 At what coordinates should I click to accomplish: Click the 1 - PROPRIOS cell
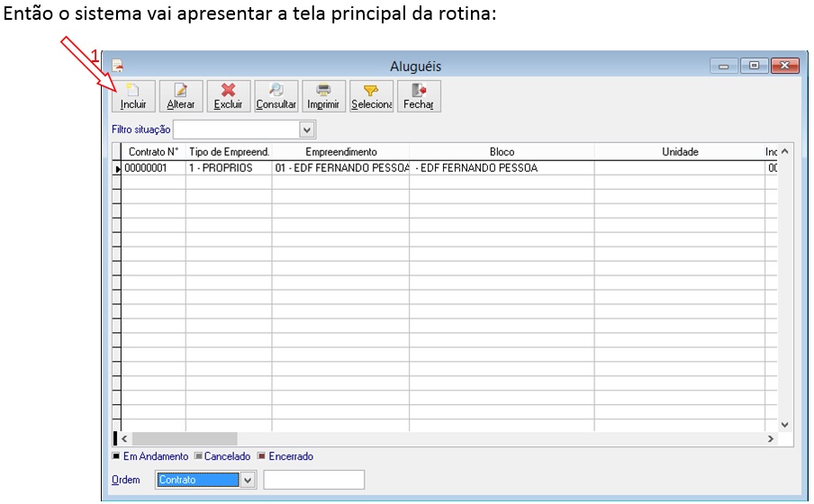[x=229, y=168]
